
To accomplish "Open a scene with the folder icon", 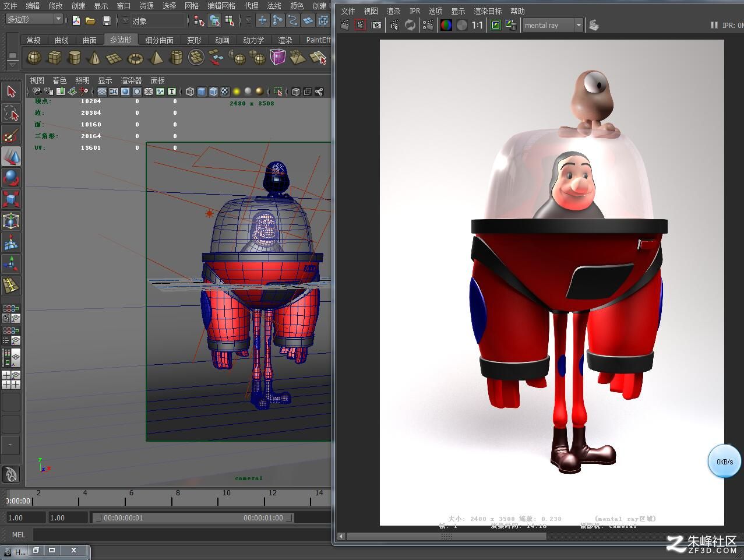I will coord(90,20).
